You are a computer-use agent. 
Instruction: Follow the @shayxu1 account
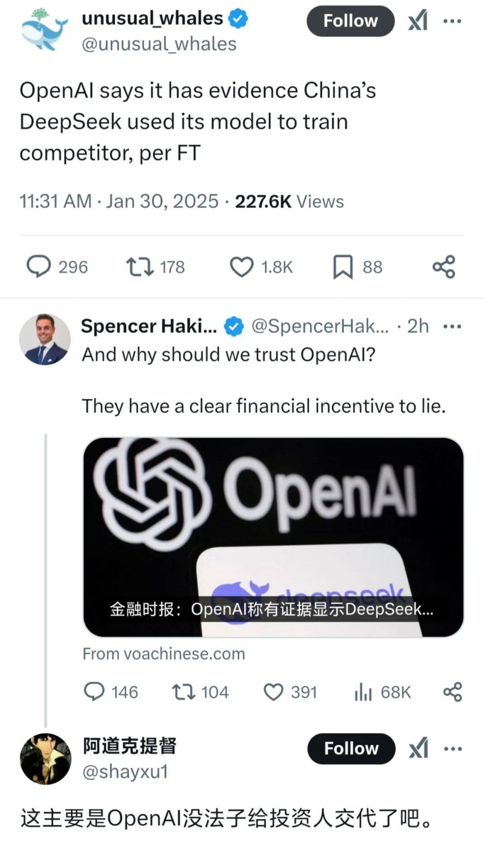(x=351, y=748)
